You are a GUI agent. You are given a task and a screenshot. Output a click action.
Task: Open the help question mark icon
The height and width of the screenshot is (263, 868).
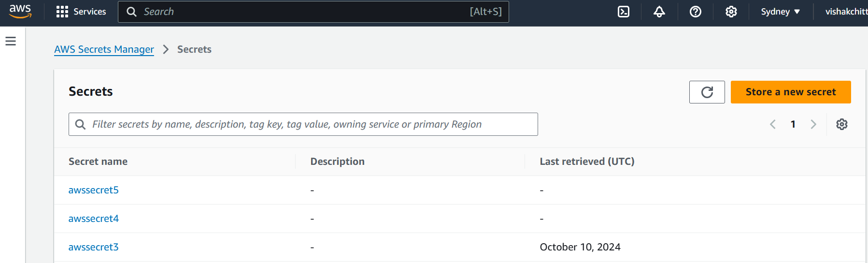[x=696, y=12]
